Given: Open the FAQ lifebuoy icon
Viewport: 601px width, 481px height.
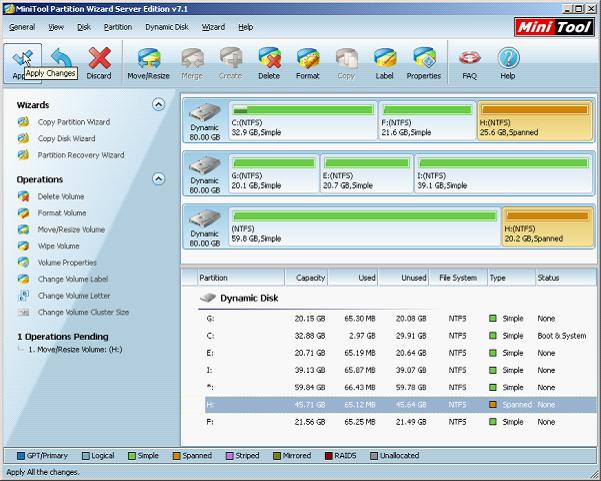Looking at the screenshot, I should tap(470, 58).
